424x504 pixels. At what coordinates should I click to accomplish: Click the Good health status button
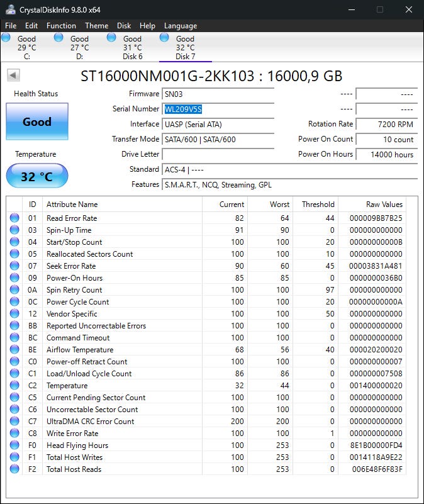[36, 121]
